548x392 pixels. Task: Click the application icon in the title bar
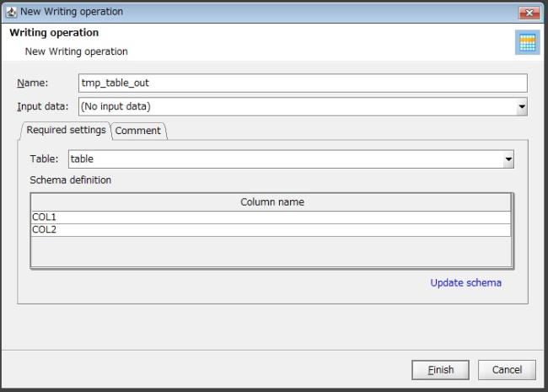tap(11, 12)
